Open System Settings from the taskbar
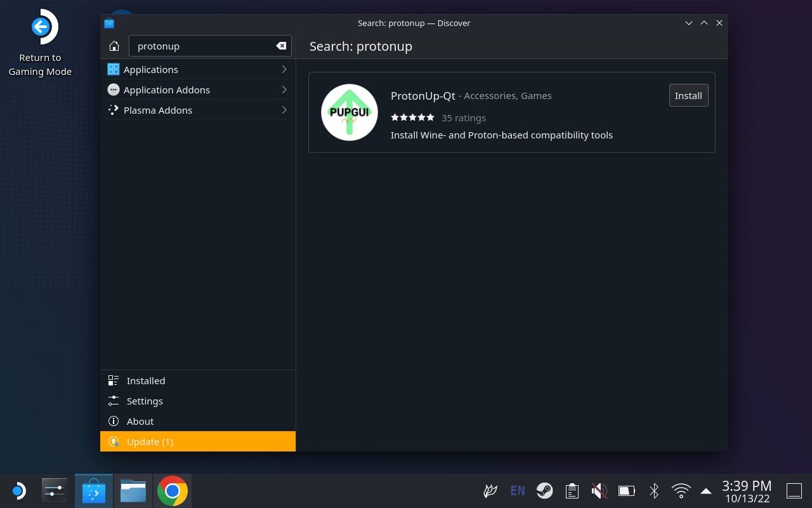Image resolution: width=812 pixels, height=508 pixels. point(55,491)
